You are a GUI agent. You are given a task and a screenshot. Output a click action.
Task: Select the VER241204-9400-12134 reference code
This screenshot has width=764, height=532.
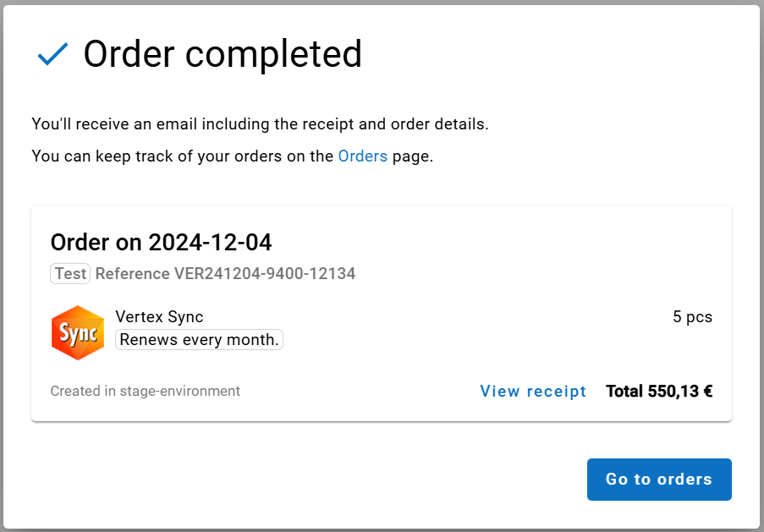click(265, 273)
